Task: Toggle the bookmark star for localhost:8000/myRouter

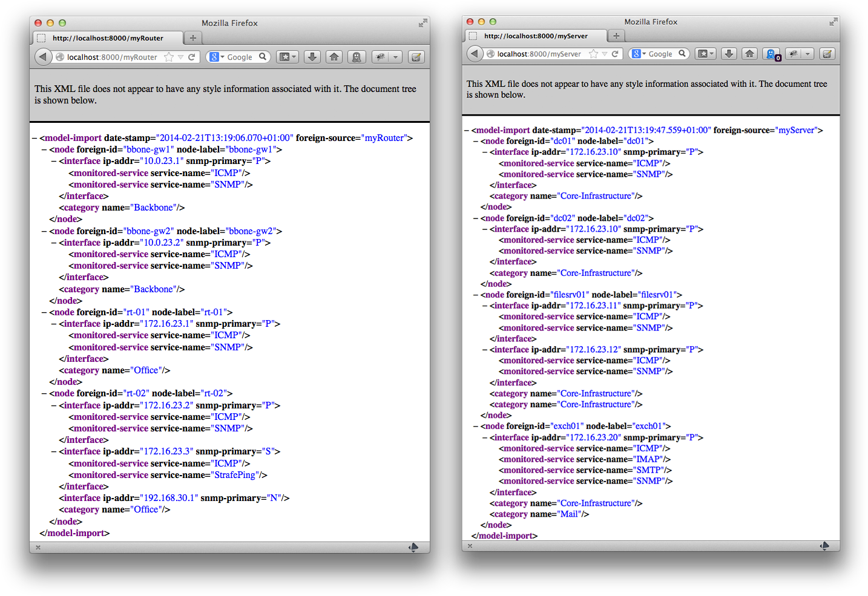Action: (x=168, y=56)
